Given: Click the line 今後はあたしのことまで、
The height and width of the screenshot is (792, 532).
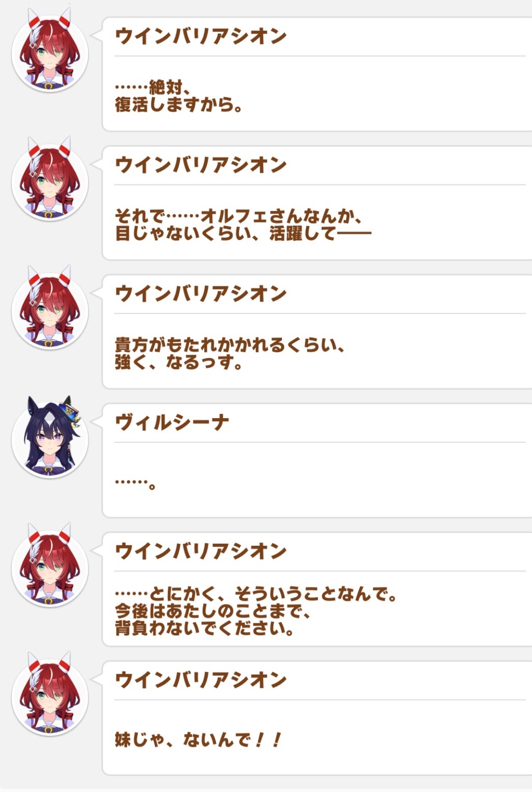Looking at the screenshot, I should [213, 612].
